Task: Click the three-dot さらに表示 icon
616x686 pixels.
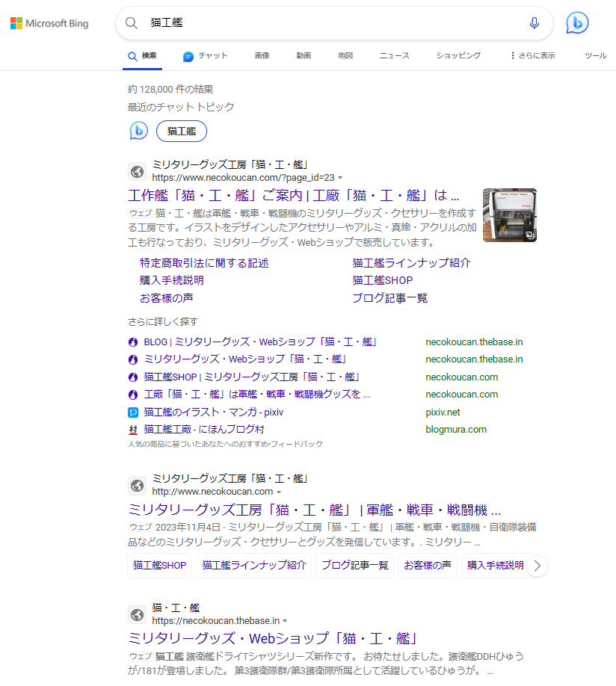Action: coord(512,55)
